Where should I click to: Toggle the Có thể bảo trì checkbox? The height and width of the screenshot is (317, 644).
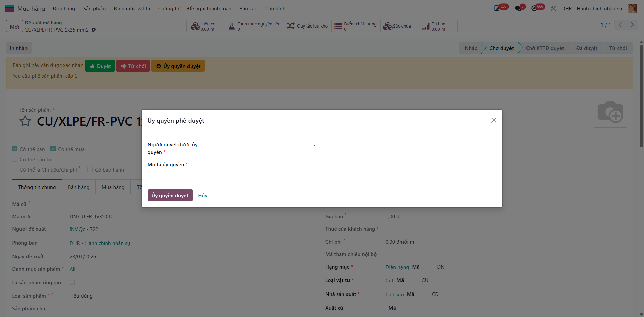point(15,159)
